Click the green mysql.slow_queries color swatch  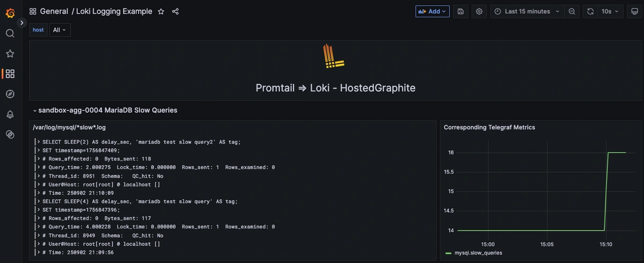pyautogui.click(x=448, y=253)
